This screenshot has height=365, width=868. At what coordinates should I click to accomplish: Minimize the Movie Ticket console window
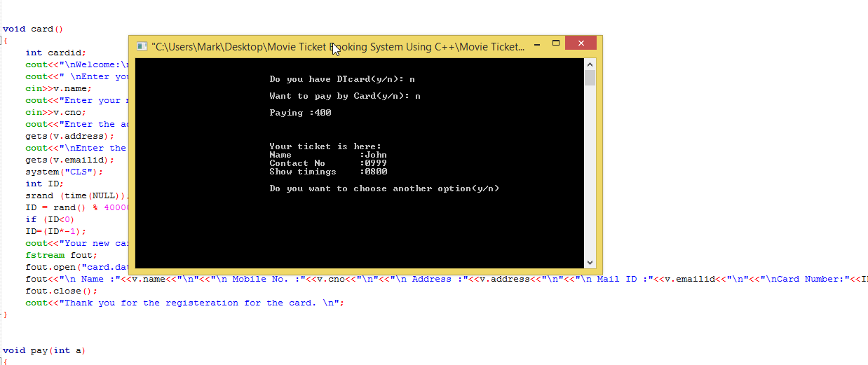pyautogui.click(x=537, y=44)
